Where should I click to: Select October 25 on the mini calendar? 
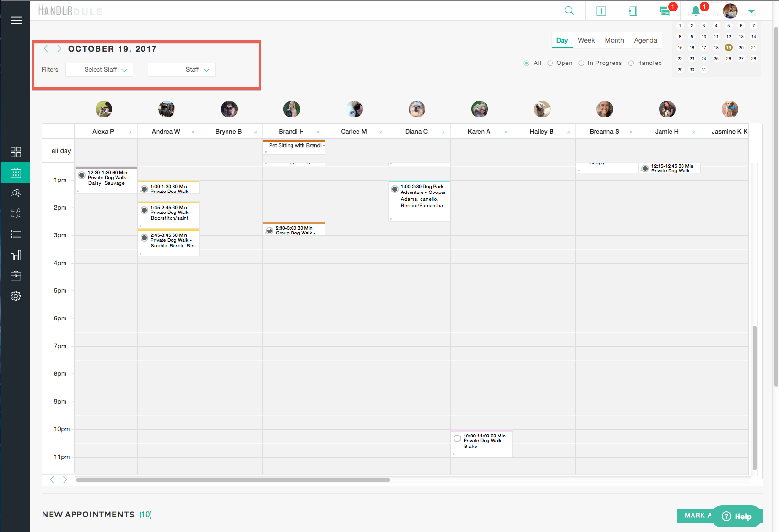coord(716,58)
